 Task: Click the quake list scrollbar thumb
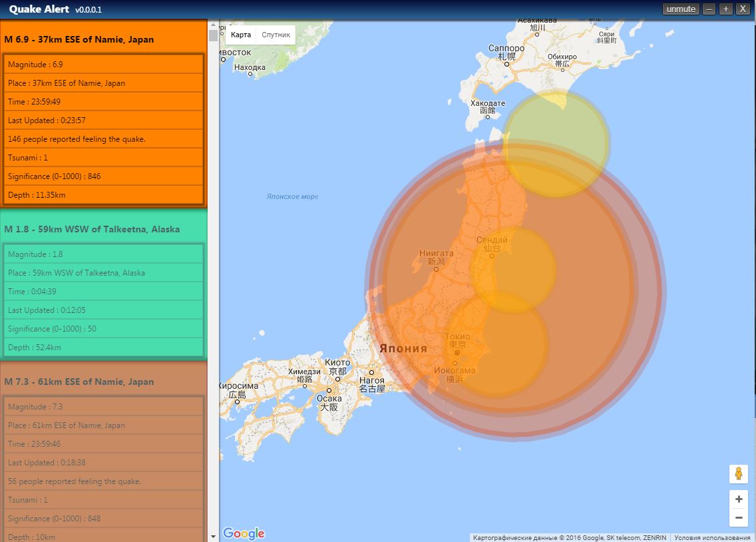213,35
